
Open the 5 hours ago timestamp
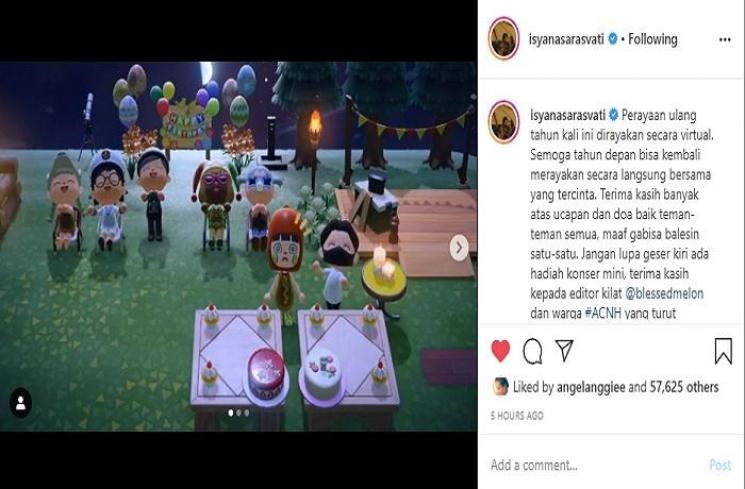pos(517,416)
